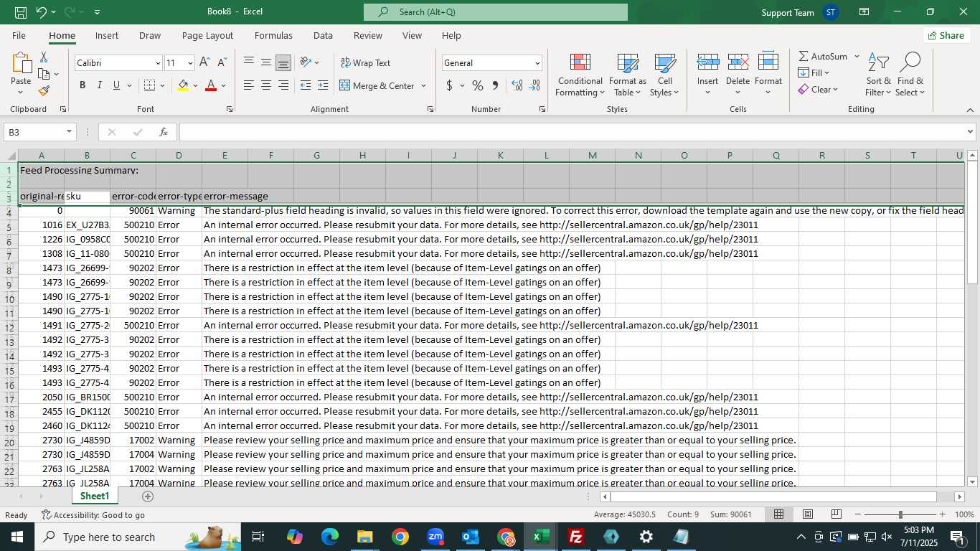
Task: Click the Save icon in title bar
Action: (x=21, y=12)
